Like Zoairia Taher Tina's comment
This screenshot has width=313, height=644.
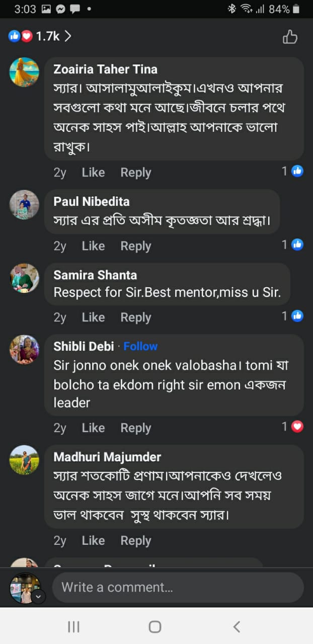pyautogui.click(x=93, y=173)
